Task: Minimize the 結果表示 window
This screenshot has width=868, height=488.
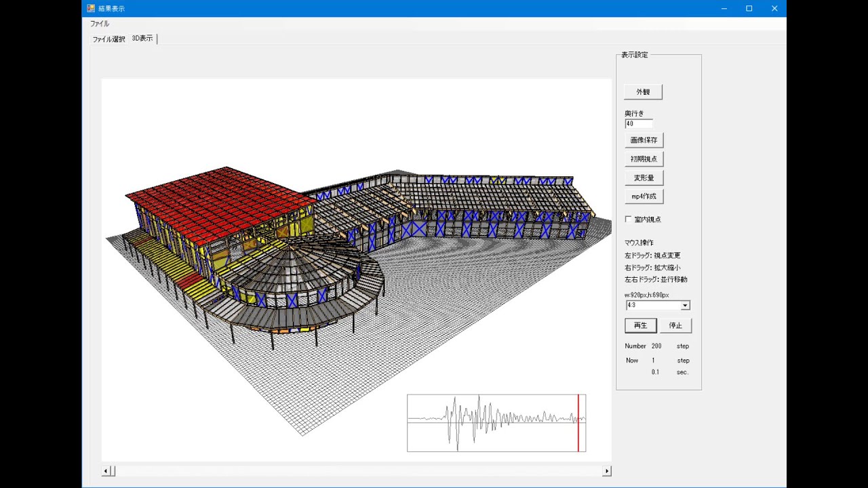Action: (x=724, y=8)
